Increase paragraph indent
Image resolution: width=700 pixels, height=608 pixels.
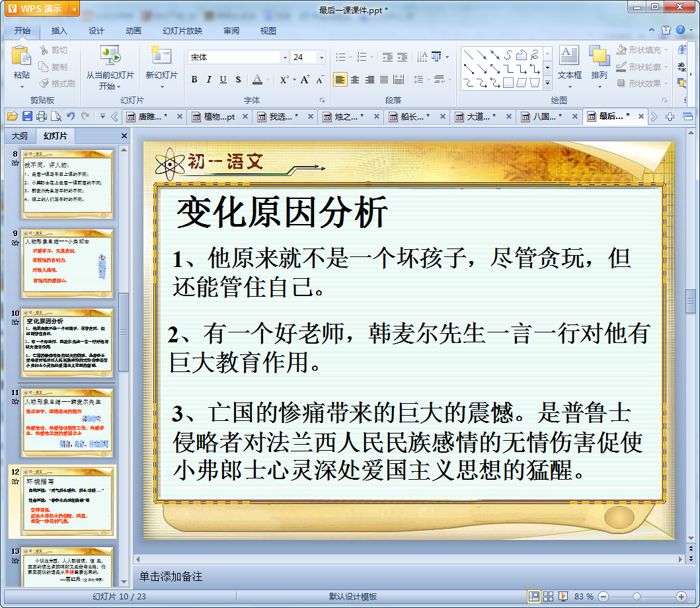403,57
